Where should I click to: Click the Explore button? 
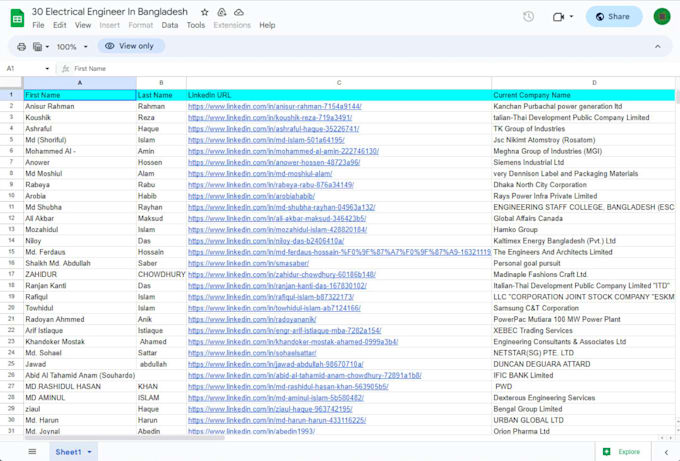[622, 452]
